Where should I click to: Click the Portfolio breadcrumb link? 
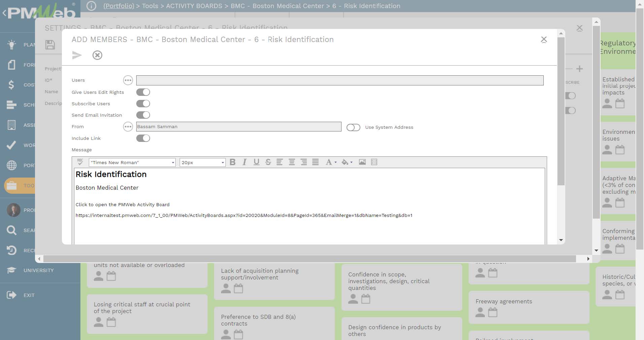point(119,6)
